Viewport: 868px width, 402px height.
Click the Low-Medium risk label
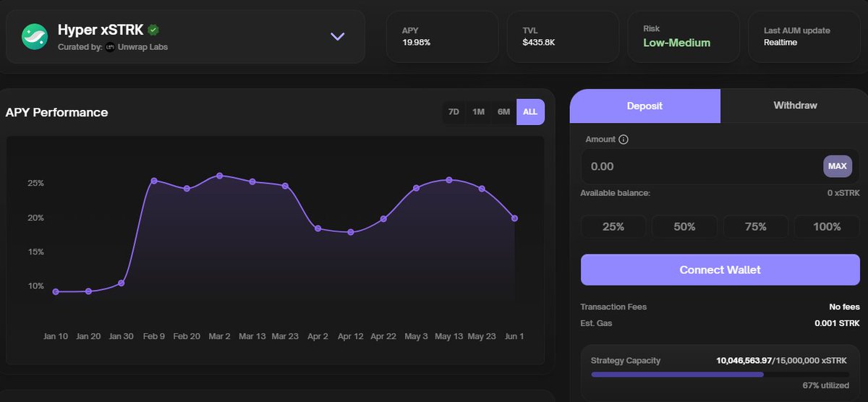tap(677, 43)
